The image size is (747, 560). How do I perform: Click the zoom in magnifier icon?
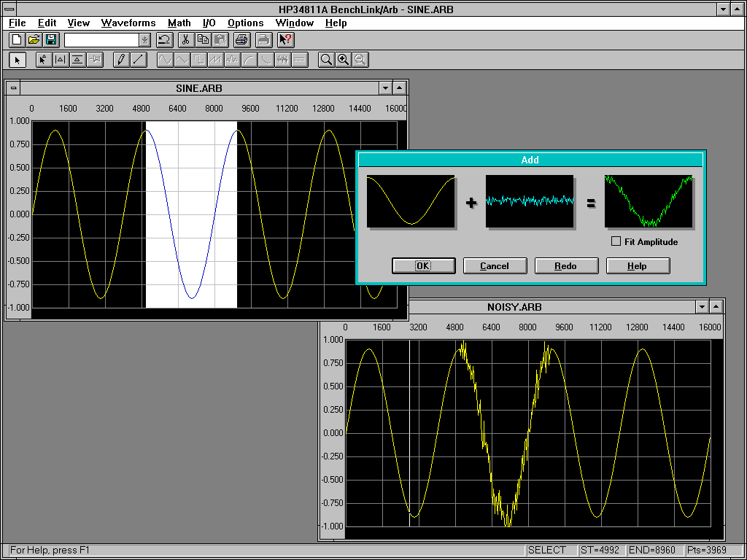point(343,60)
